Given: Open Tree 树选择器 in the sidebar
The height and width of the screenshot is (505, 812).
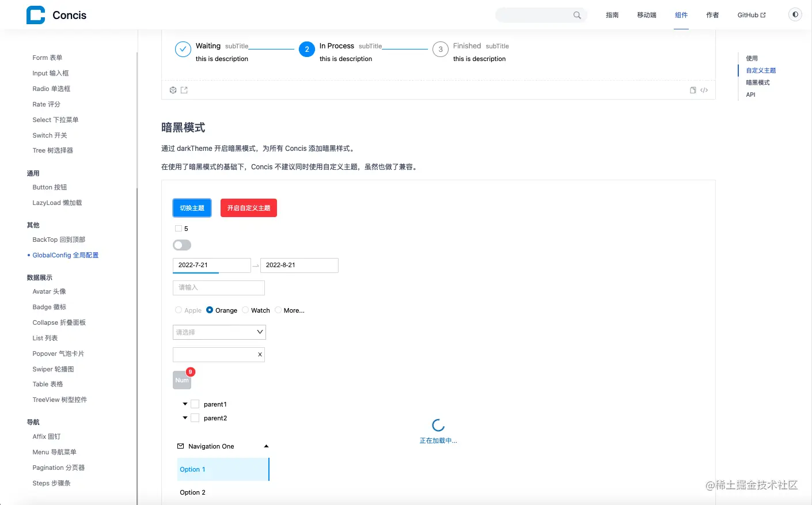Looking at the screenshot, I should [x=53, y=150].
